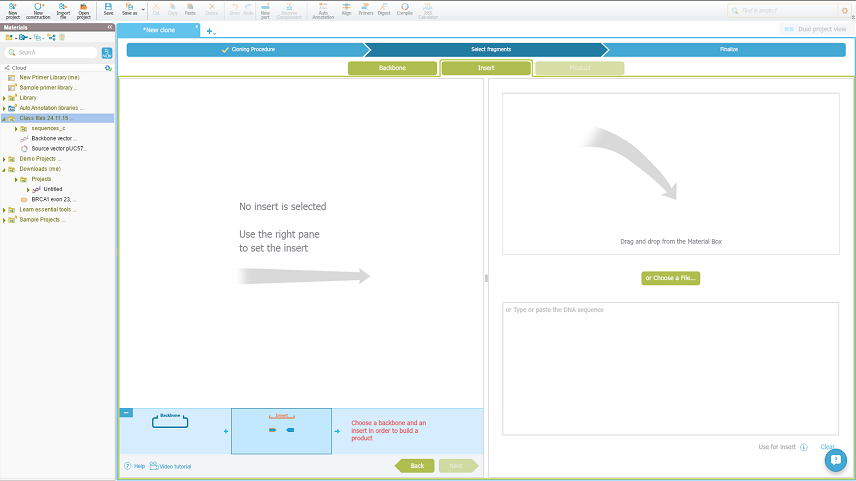
Task: Click the Digest tool icon
Action: [384, 10]
